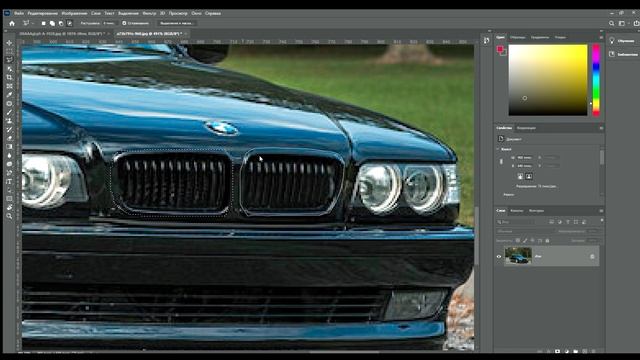640x360 pixels.
Task: Select the Crop tool
Action: point(9,77)
